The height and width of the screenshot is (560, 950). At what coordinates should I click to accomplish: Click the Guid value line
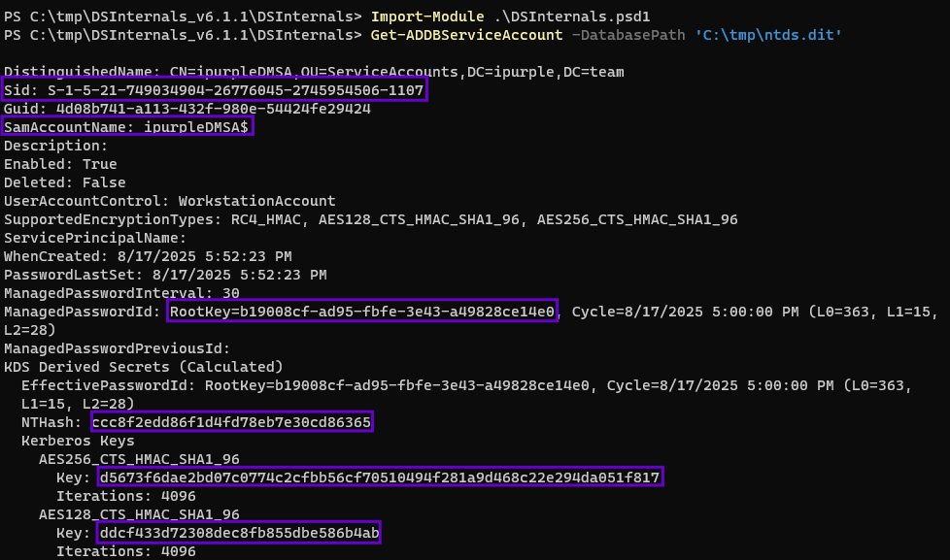[187, 109]
